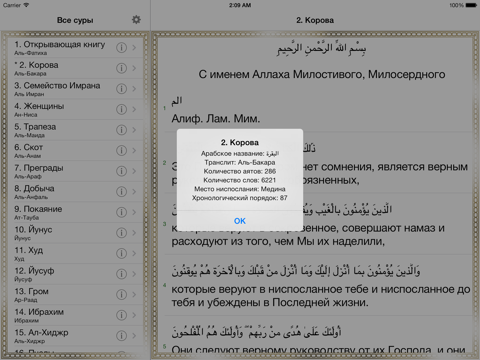480x360 pixels.
Task: Click the Arabic bismillah line at top
Action: click(321, 49)
